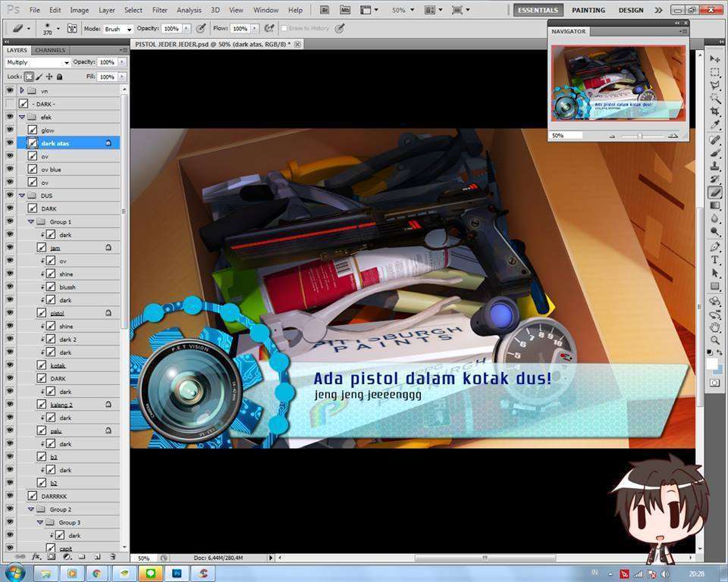Select the Move tool
This screenshot has width=728, height=582.
coord(714,59)
